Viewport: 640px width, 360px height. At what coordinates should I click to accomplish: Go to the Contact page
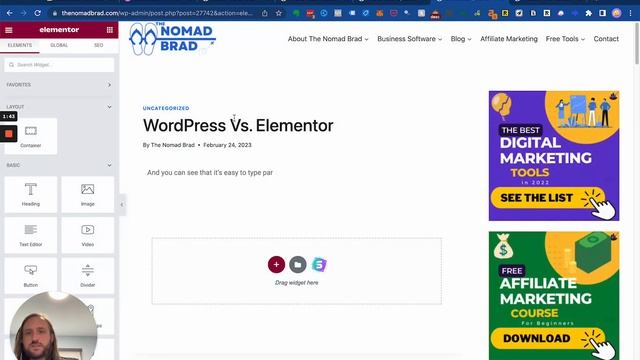pos(606,39)
